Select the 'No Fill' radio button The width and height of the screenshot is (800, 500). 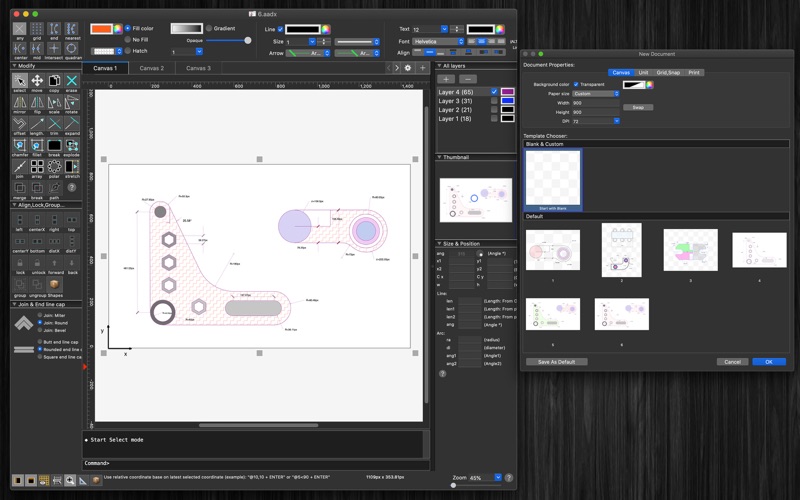[128, 39]
